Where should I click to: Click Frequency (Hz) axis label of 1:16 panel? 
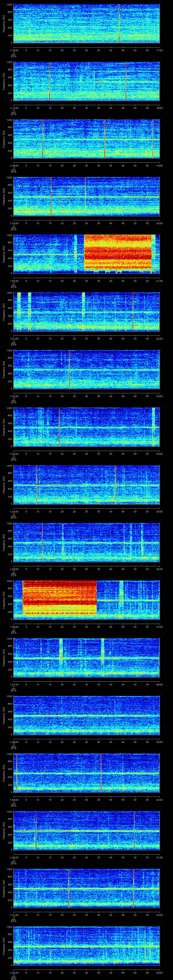pos(4,24)
